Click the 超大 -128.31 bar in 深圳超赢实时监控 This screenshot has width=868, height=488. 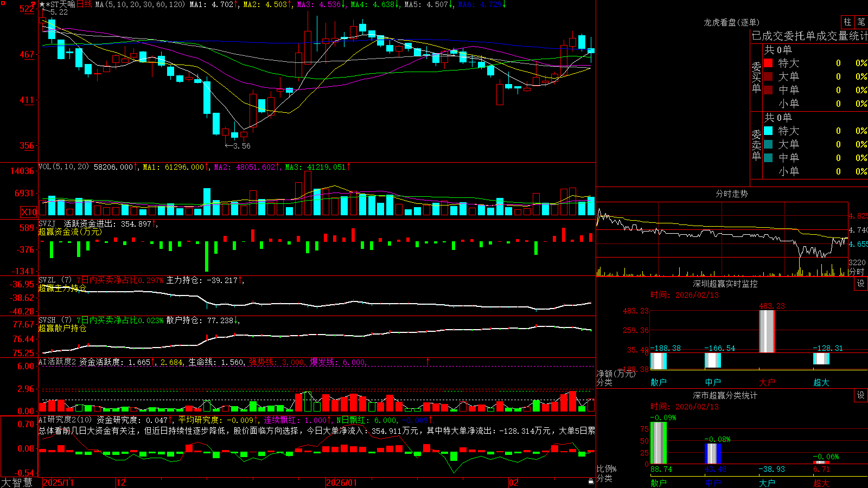(x=821, y=358)
